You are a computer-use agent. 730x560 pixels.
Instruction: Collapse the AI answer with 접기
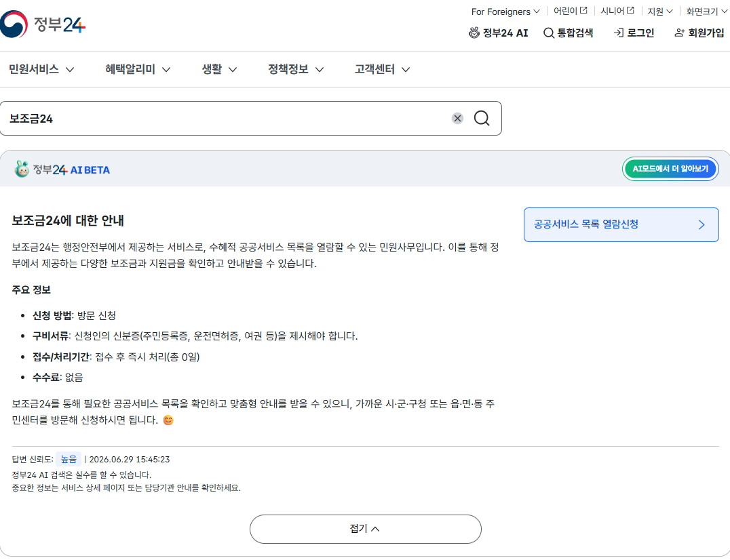(x=366, y=529)
